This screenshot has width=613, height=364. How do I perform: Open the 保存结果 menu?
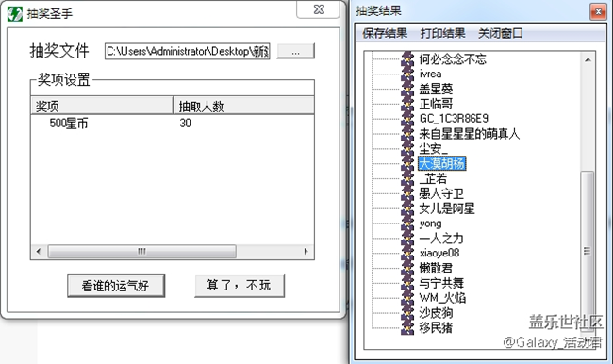(x=385, y=33)
